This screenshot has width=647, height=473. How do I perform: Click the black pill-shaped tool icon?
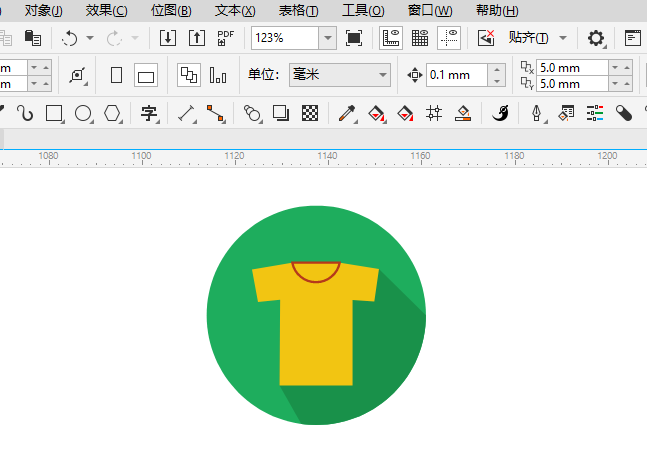click(x=624, y=113)
